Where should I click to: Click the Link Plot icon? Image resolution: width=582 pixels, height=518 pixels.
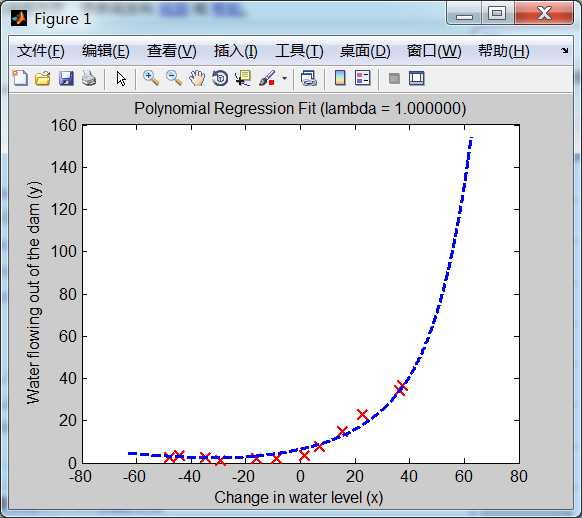click(308, 78)
